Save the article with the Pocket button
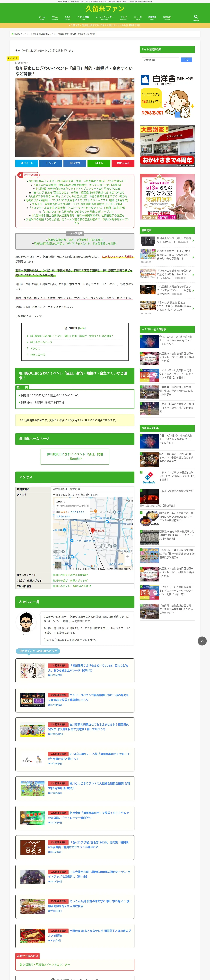Viewport: 210px width, 980px height. (123, 163)
